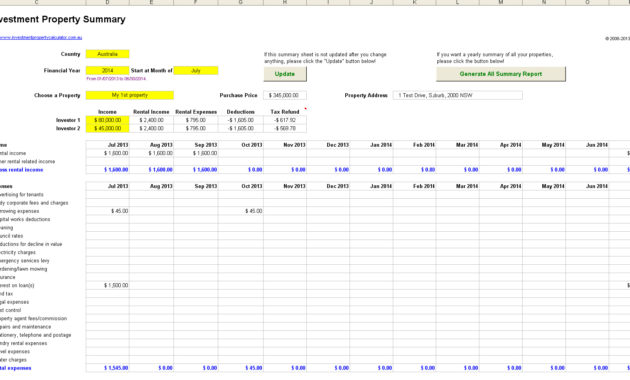Click Capital works deductions row label
This screenshot has width=630, height=380.
pos(25,219)
